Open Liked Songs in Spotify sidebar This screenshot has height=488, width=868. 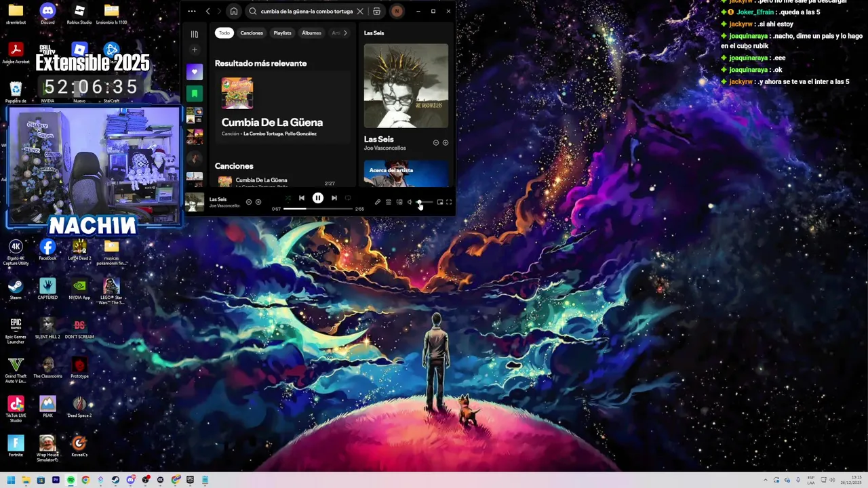click(195, 72)
